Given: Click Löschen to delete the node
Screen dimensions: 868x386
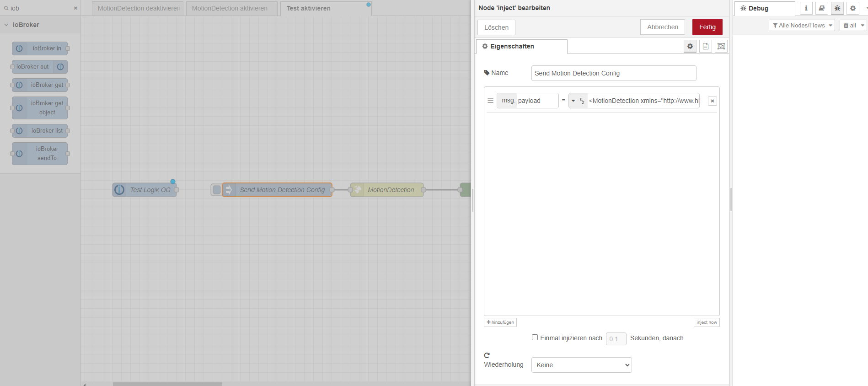Looking at the screenshot, I should (496, 27).
